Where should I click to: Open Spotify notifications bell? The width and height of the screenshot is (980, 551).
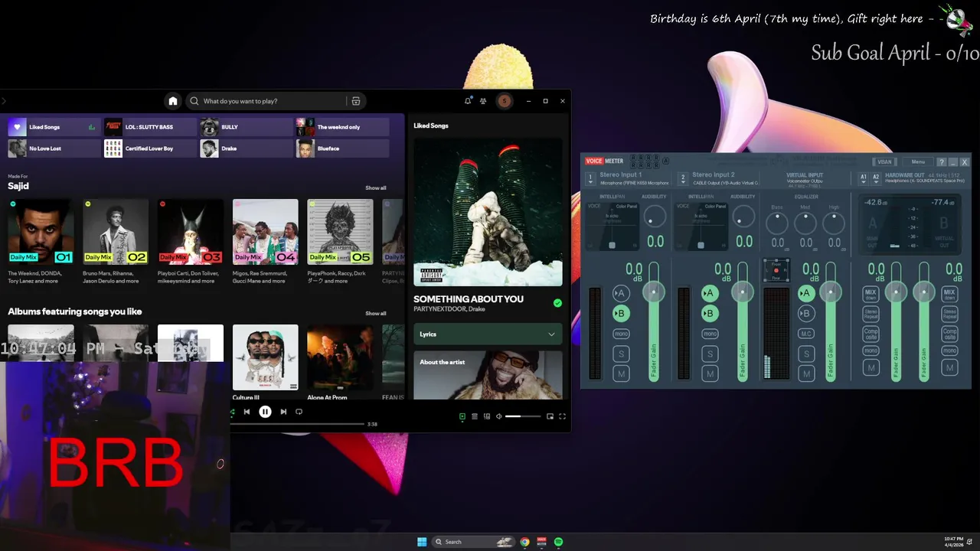point(468,101)
